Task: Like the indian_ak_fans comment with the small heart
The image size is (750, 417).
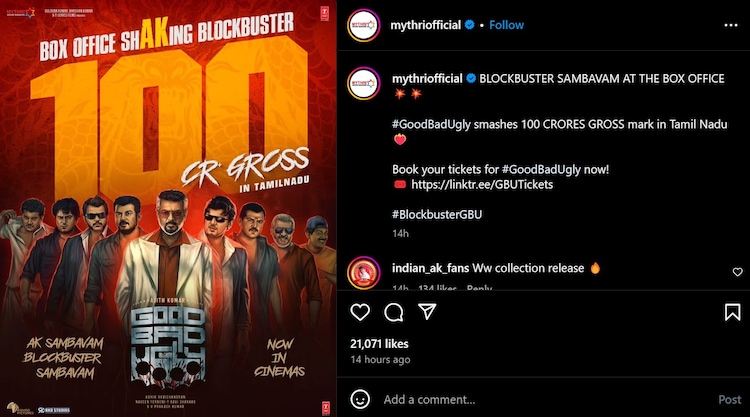Action: (x=738, y=272)
